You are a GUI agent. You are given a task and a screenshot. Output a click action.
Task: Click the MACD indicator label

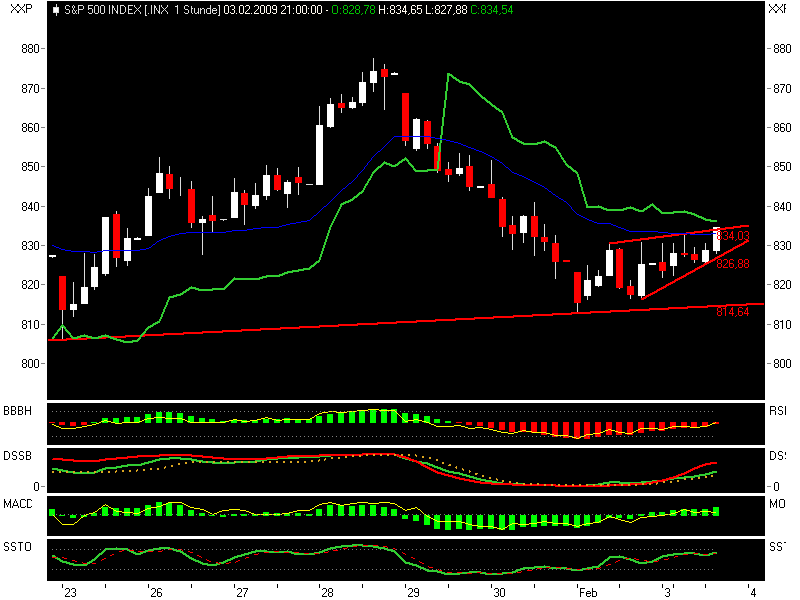click(x=18, y=503)
